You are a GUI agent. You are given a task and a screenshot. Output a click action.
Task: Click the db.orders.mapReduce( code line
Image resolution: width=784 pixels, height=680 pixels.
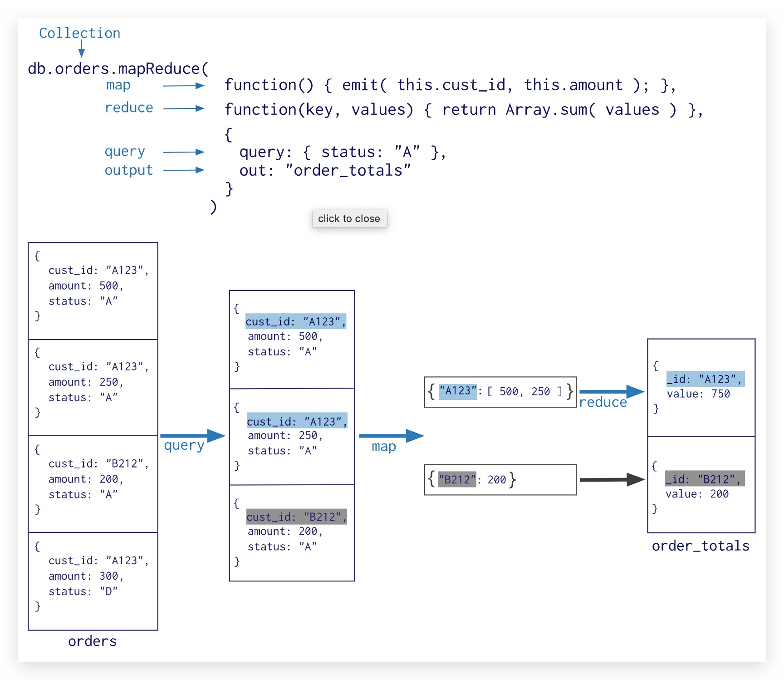118,69
